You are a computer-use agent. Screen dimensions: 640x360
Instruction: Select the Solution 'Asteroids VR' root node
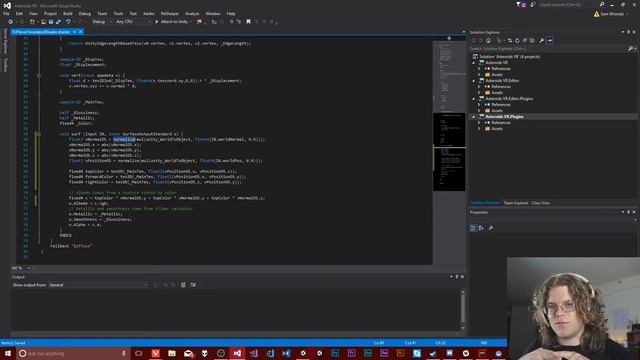tap(509, 57)
